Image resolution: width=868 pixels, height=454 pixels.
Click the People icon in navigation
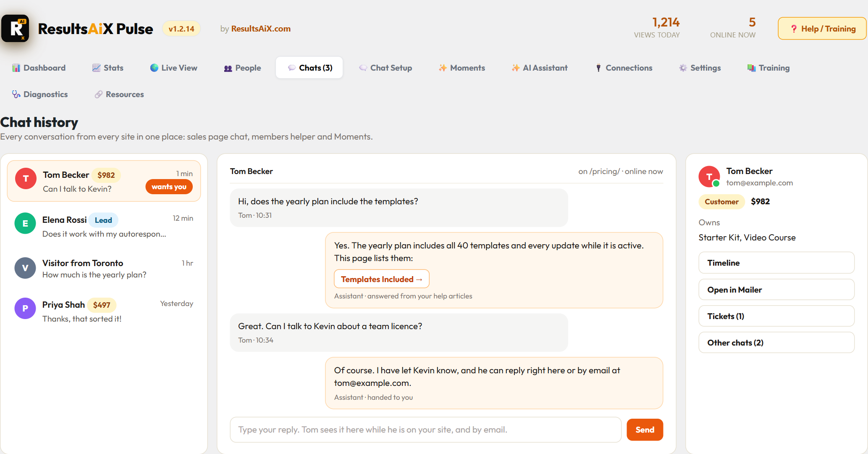228,68
